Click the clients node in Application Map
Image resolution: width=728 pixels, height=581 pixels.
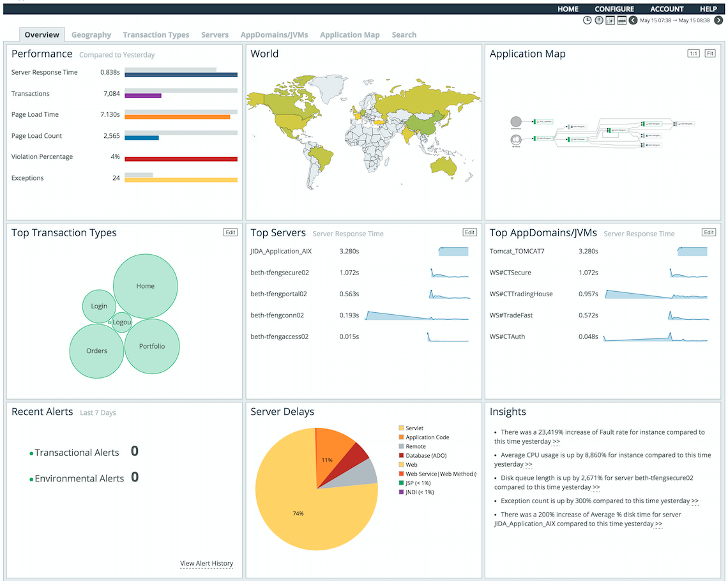516,138
